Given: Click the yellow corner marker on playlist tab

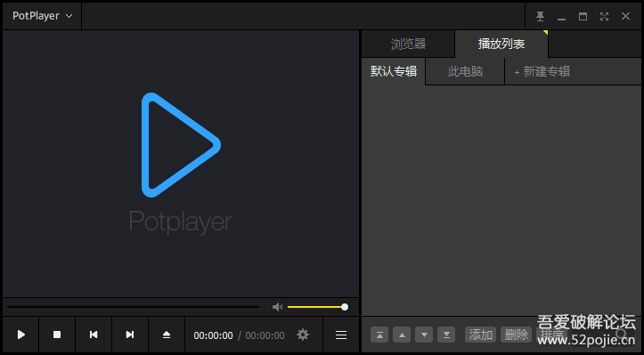Looking at the screenshot, I should pos(546,32).
